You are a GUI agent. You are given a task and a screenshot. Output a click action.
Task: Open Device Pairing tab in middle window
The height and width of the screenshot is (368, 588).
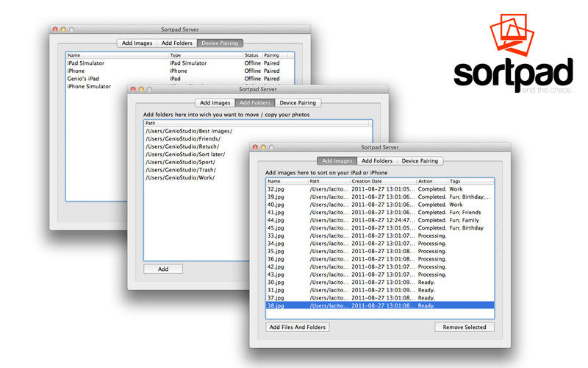click(x=298, y=103)
